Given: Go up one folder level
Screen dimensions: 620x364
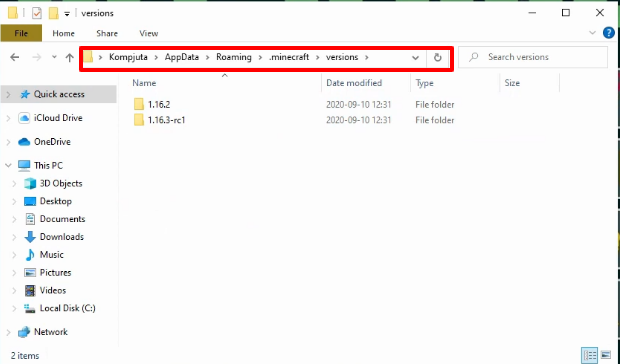Looking at the screenshot, I should point(70,58).
